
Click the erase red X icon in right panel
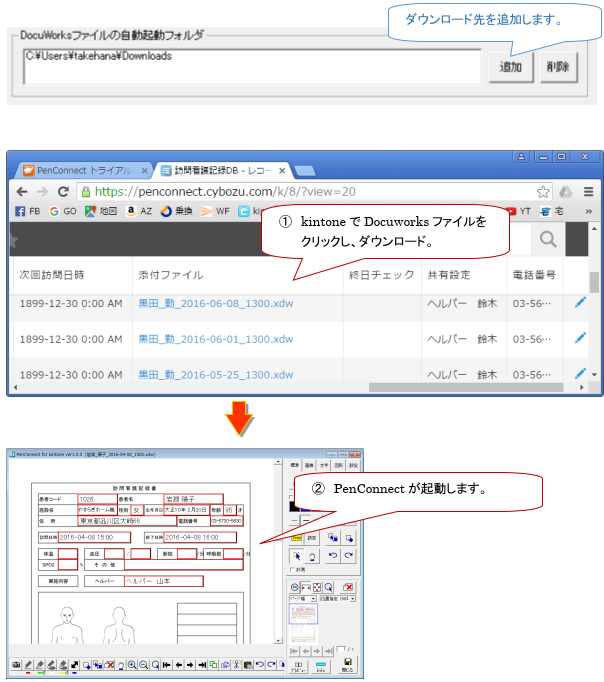[348, 587]
